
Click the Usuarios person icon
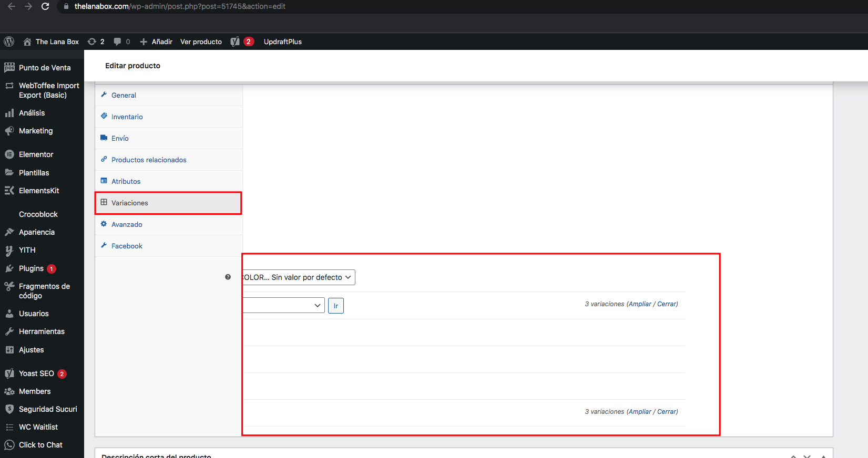(x=9, y=314)
